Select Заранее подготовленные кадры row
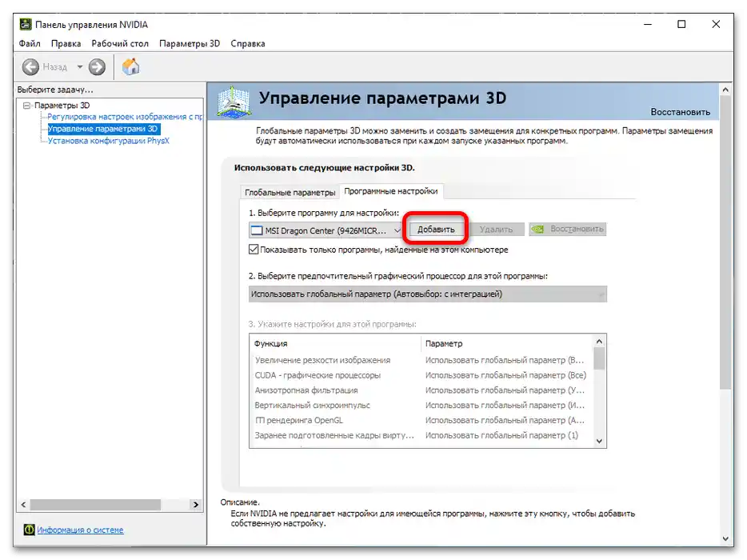 pyautogui.click(x=421, y=435)
